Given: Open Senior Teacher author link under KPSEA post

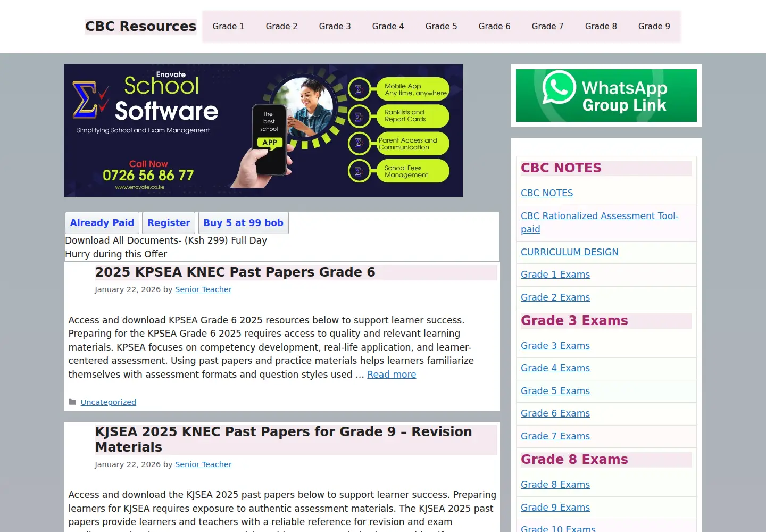Looking at the screenshot, I should [x=203, y=289].
